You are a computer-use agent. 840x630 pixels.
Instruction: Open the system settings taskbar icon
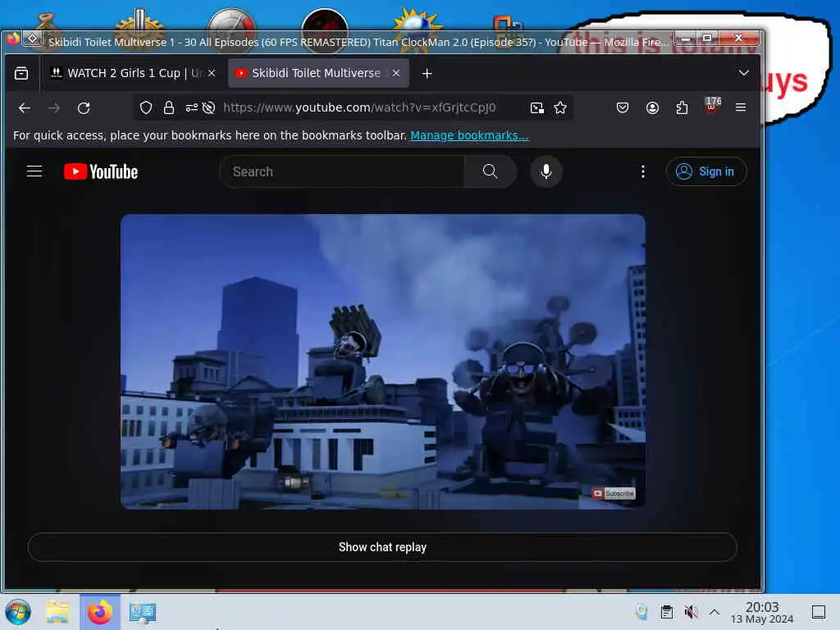[142, 612]
